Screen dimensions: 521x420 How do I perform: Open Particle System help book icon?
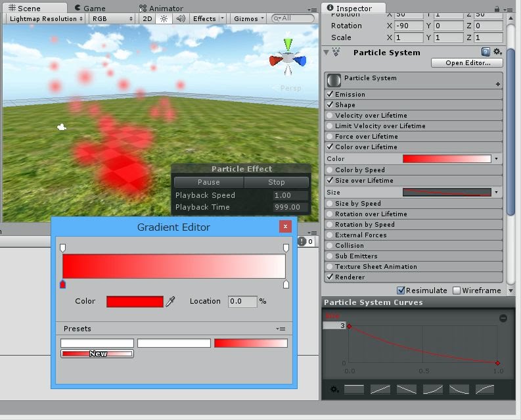coord(486,52)
